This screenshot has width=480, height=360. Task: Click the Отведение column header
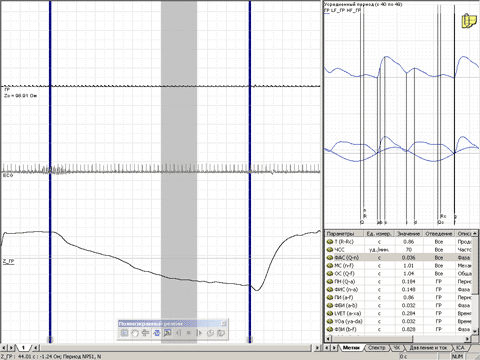coord(439,234)
